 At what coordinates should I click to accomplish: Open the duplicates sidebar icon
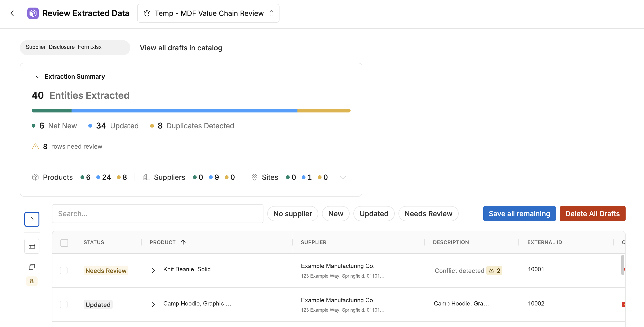point(32,267)
